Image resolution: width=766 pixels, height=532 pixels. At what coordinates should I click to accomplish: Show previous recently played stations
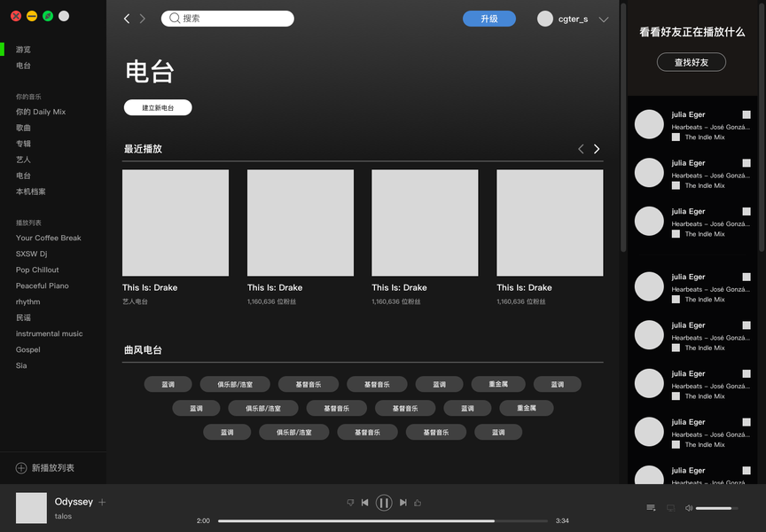point(581,149)
